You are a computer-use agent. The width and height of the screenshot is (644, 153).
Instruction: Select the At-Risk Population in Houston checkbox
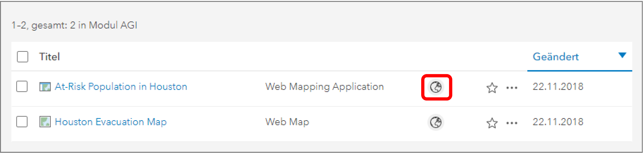pos(22,87)
